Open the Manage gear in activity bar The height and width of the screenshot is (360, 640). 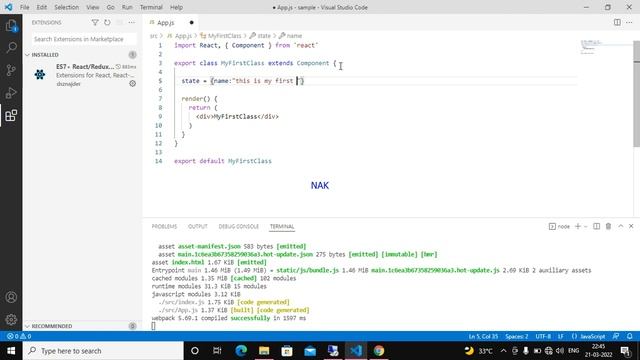11,319
